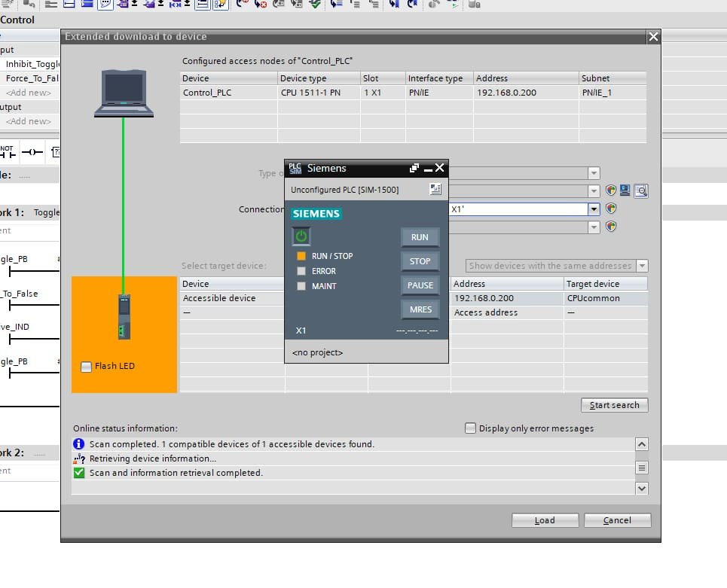Viewport: 727px width, 588px height.
Task: Click the magnifying-glass device information icon
Action: [641, 190]
